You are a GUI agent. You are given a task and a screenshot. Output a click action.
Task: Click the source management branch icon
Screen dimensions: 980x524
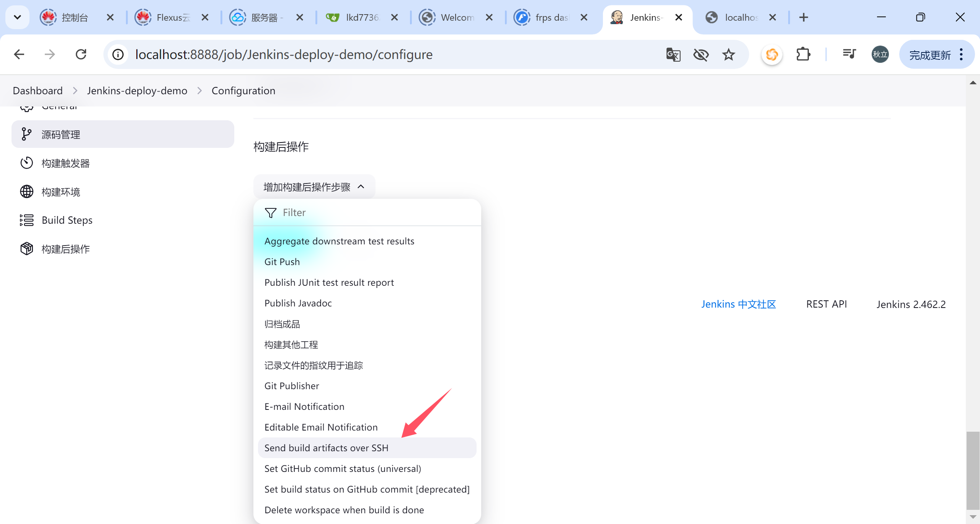pyautogui.click(x=26, y=134)
